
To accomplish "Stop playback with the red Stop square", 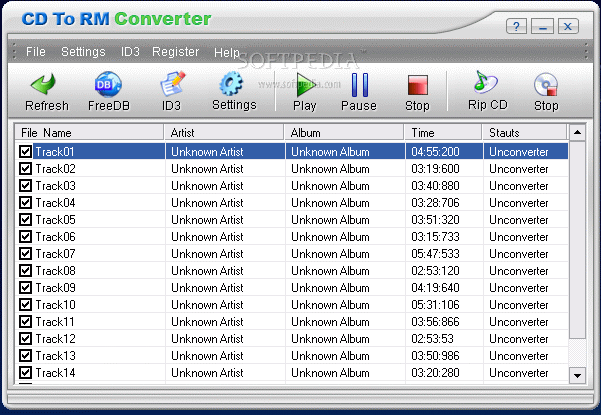I will pos(417,85).
